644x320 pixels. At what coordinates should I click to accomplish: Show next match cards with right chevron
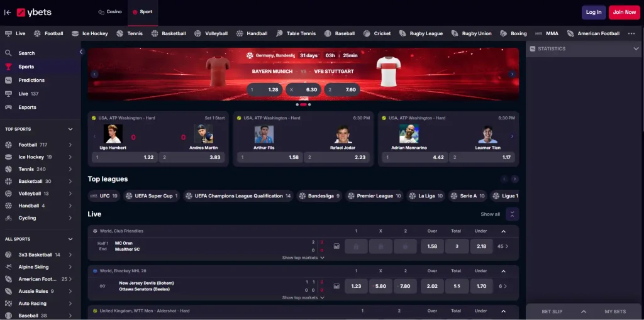pyautogui.click(x=512, y=136)
